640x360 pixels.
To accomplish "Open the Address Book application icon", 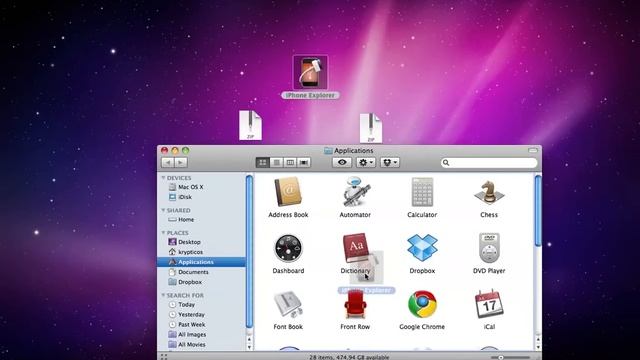I will tap(288, 192).
